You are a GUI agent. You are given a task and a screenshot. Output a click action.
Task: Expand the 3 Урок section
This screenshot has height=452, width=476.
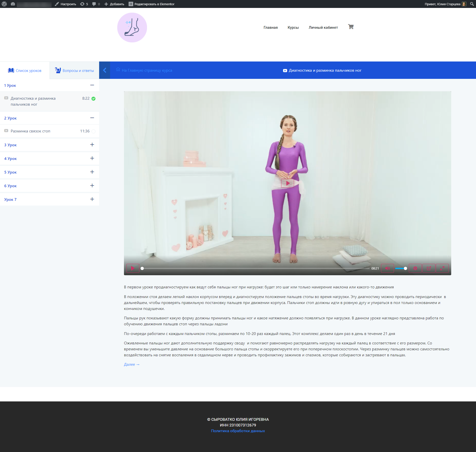click(92, 145)
